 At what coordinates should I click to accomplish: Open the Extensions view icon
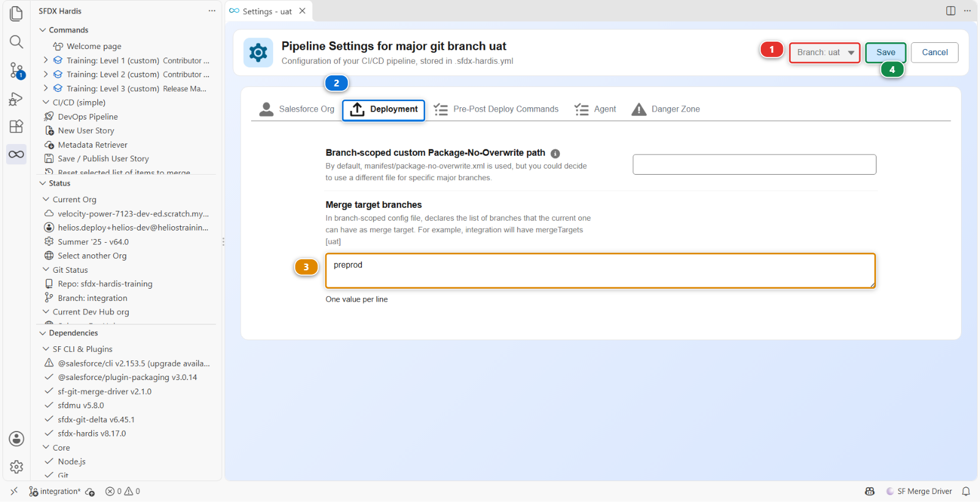pyautogui.click(x=17, y=126)
